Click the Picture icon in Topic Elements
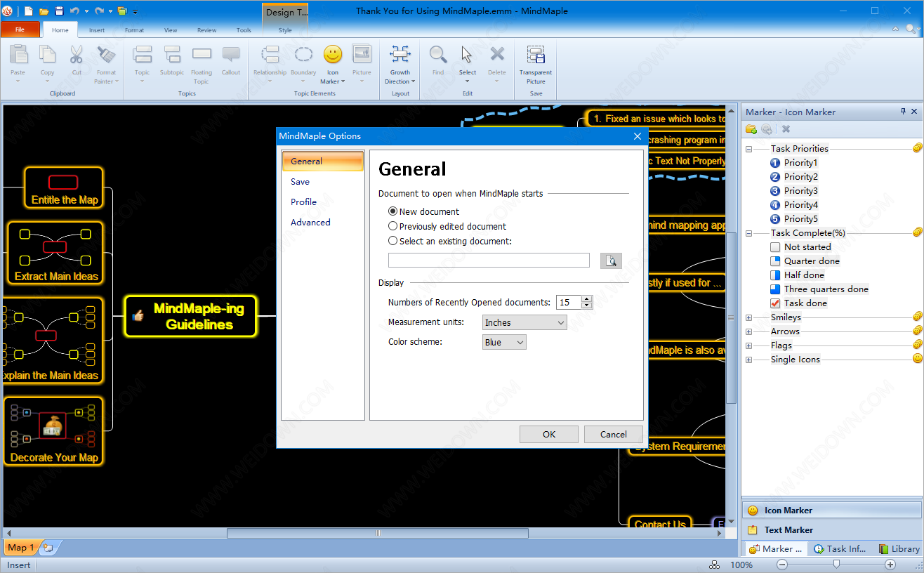Viewport: 924px width, 573px height. click(x=362, y=55)
